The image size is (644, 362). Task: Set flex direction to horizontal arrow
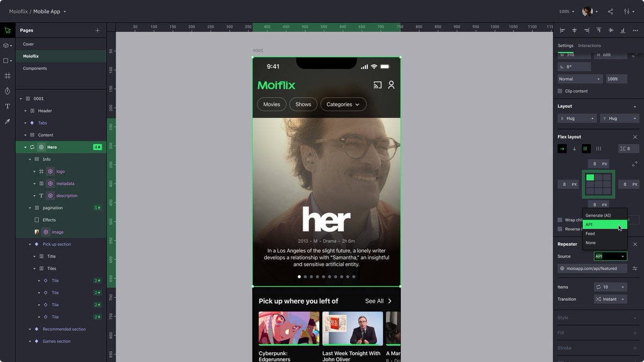coord(562,149)
